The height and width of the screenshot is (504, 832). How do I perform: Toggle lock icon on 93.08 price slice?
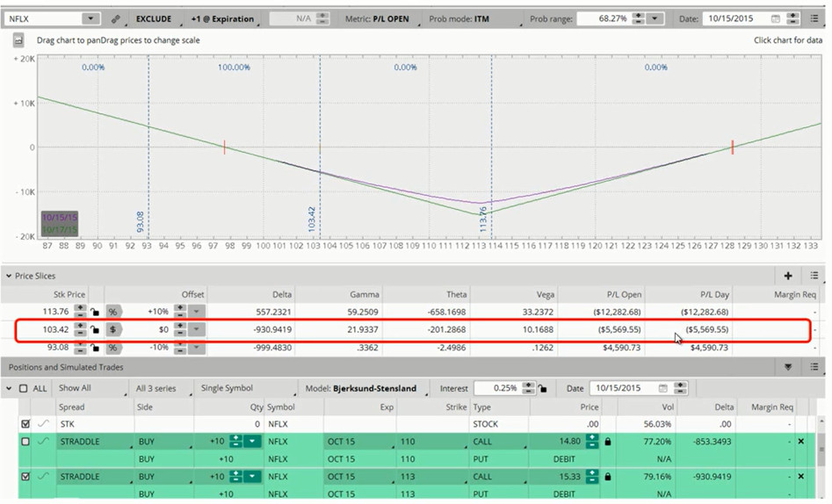[x=95, y=348]
